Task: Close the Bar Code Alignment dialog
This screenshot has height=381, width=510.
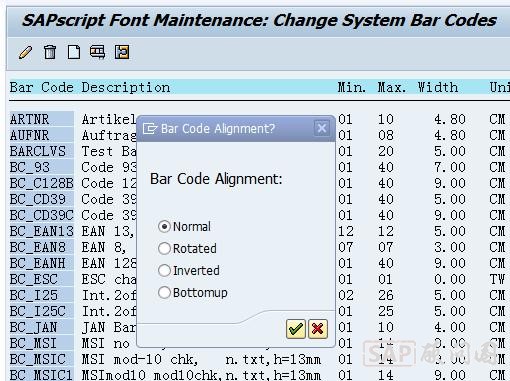Action: coord(322,128)
